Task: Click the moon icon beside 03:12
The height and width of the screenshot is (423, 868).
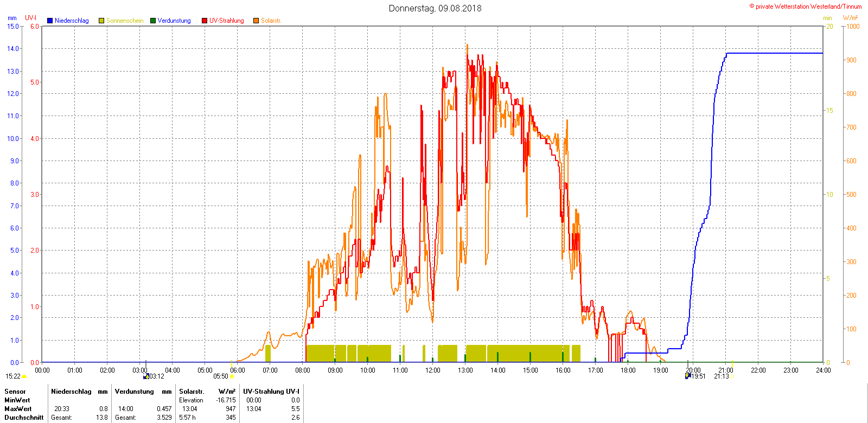Action: click(x=145, y=376)
